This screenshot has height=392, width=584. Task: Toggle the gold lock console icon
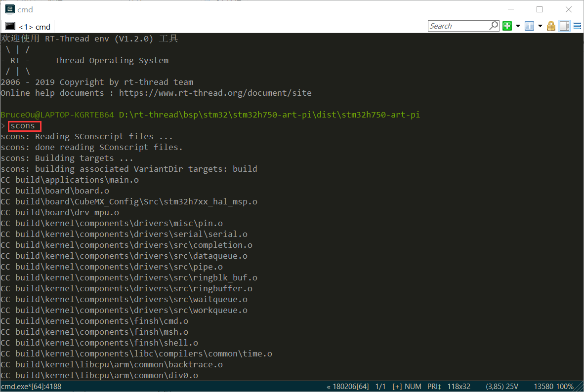pyautogui.click(x=551, y=26)
